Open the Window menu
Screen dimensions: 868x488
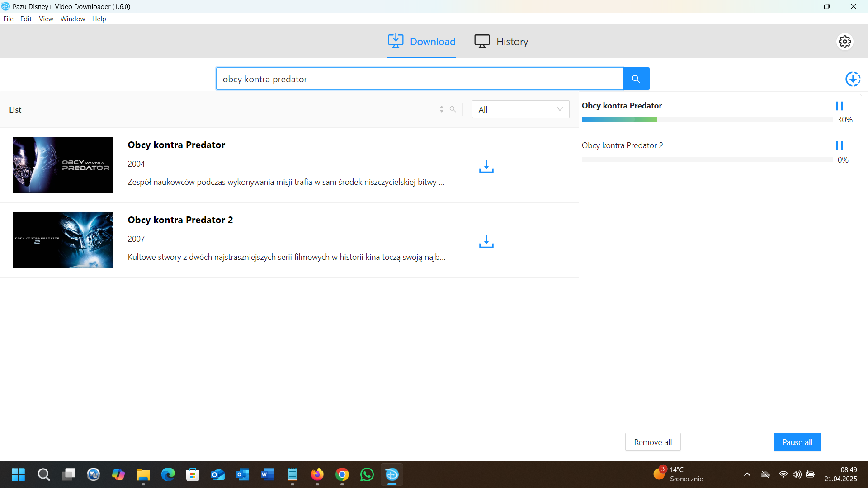pyautogui.click(x=73, y=19)
